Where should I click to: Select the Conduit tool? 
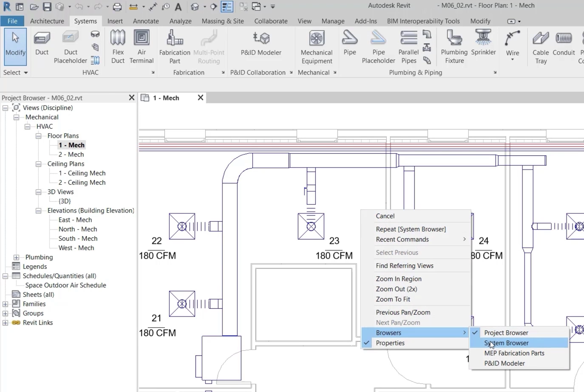point(564,43)
